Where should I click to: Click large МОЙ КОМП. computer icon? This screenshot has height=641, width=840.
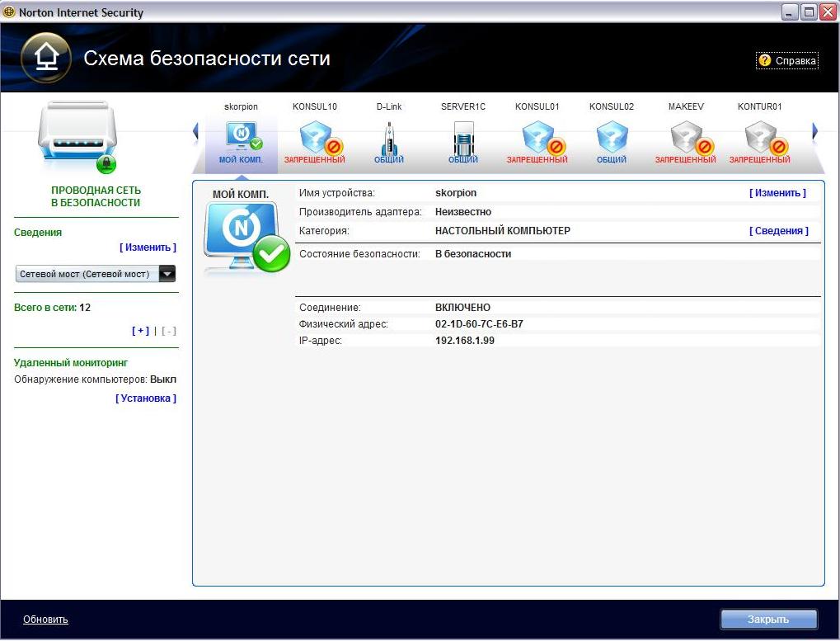[246, 237]
